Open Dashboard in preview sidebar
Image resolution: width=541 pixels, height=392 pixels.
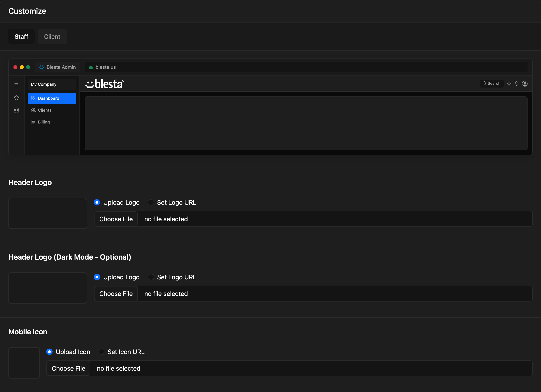tap(52, 98)
